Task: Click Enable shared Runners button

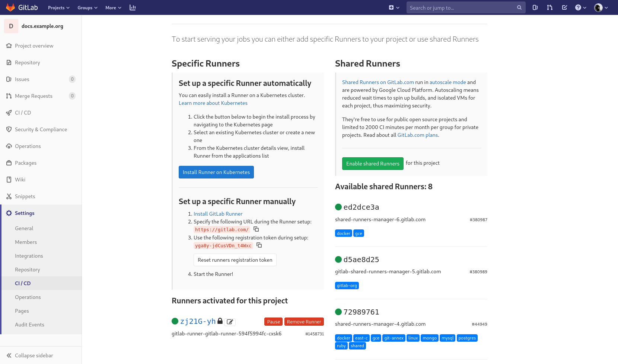Action: click(373, 164)
